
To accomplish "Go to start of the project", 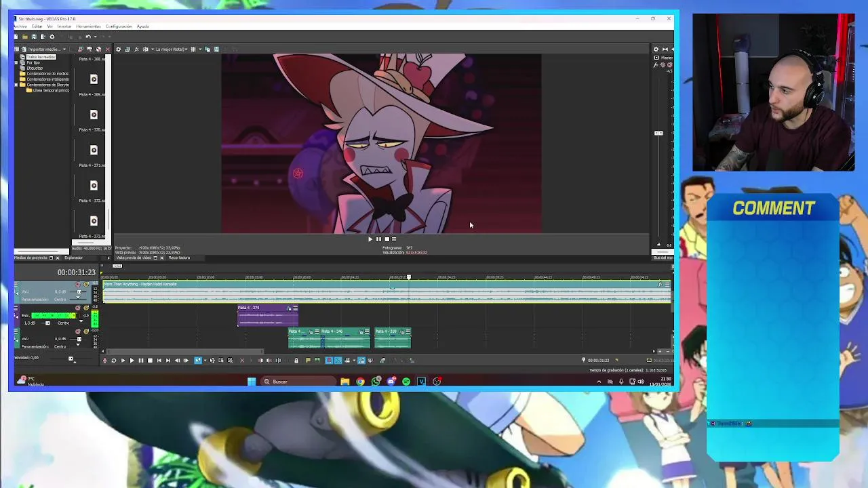I will click(x=159, y=361).
